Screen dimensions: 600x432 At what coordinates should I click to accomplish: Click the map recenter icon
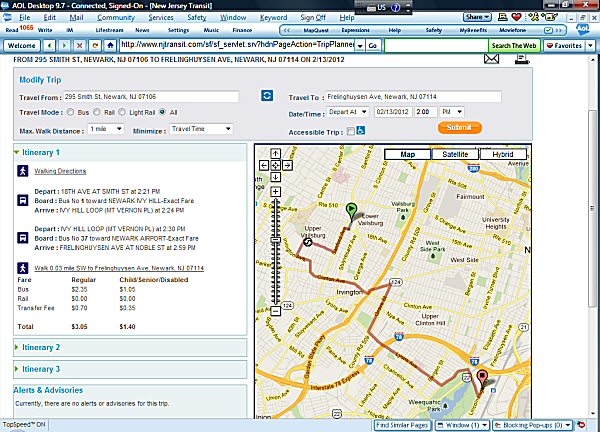[276, 165]
